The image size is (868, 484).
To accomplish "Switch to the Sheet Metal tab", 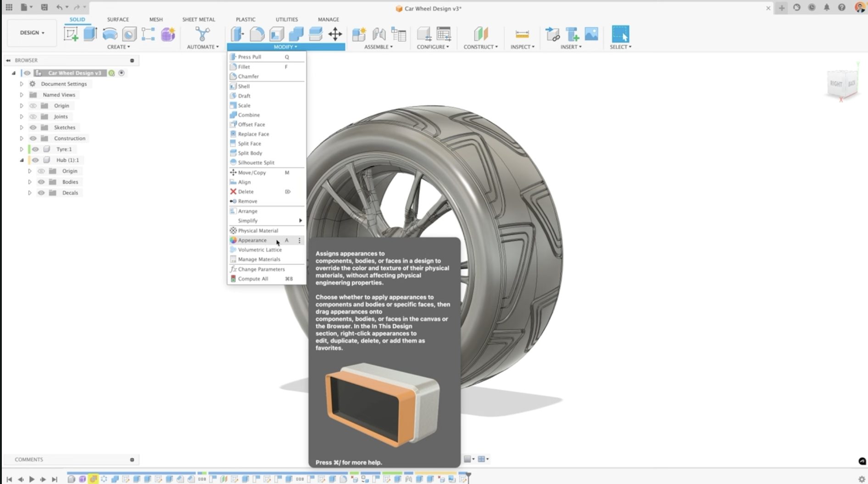I will tap(198, 19).
